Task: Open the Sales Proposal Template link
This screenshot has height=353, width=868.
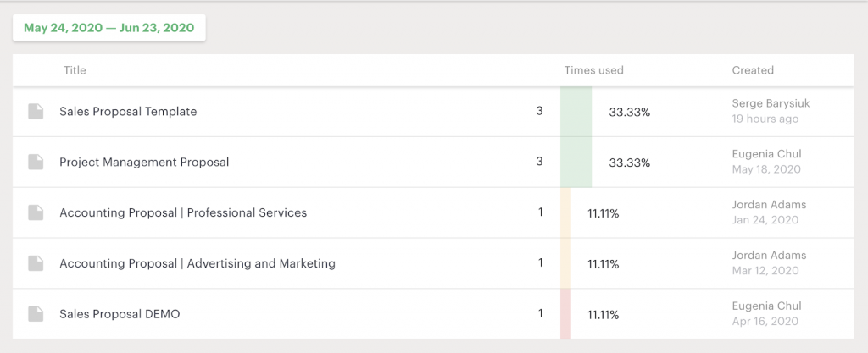Action: pyautogui.click(x=128, y=112)
